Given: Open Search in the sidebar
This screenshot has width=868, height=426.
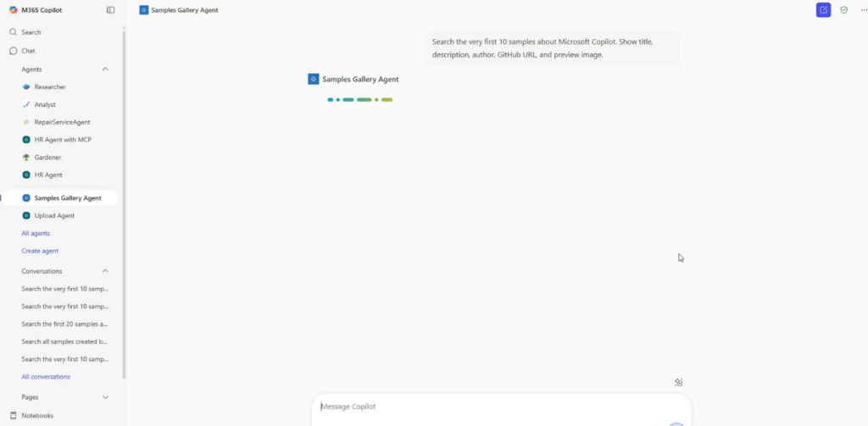Looking at the screenshot, I should [x=31, y=32].
